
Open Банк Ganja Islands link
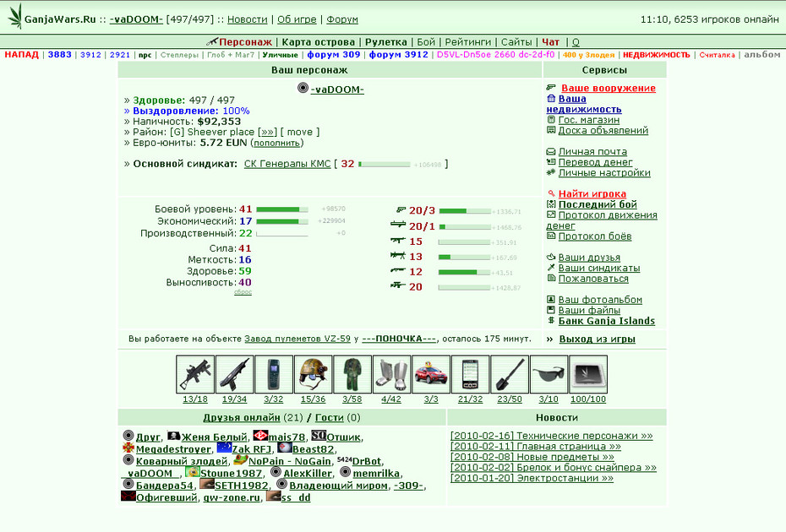(x=607, y=321)
